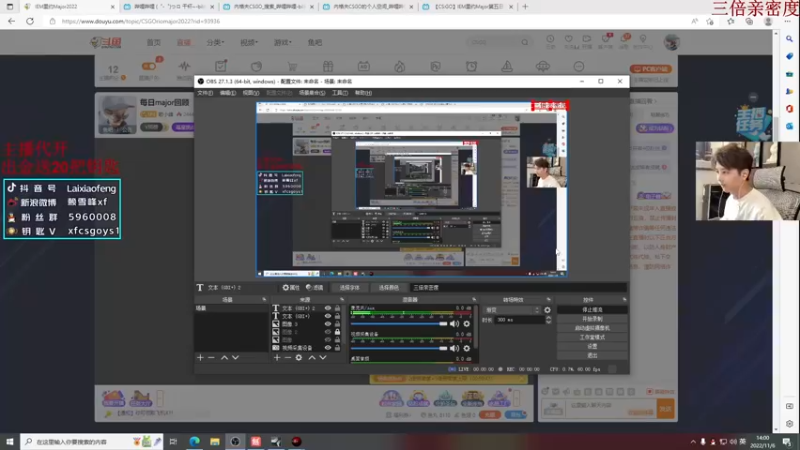Viewport: 800px width, 450px height.
Task: Open the OBS 视图(V) menu
Action: [251, 93]
